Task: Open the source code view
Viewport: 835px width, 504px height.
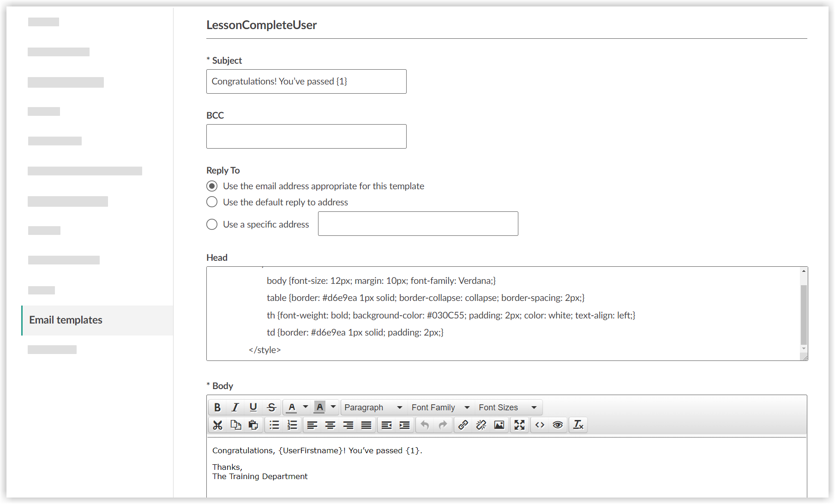Action: point(539,425)
